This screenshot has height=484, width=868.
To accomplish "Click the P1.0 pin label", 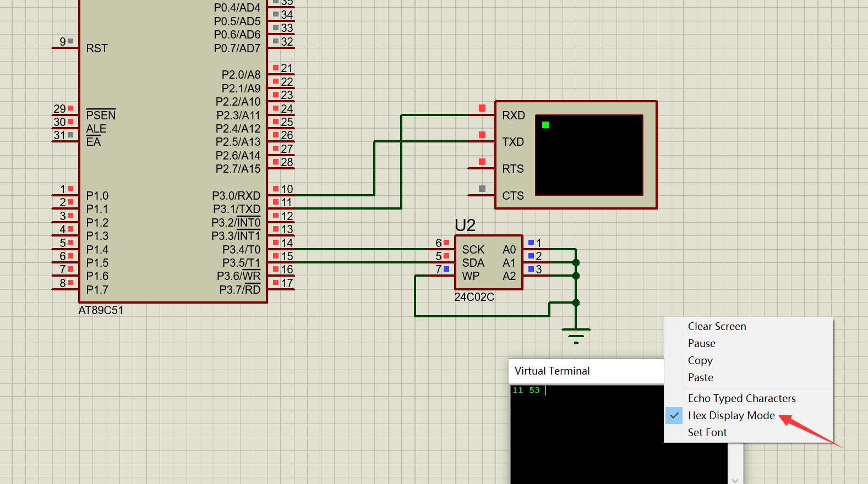I will click(x=97, y=196).
